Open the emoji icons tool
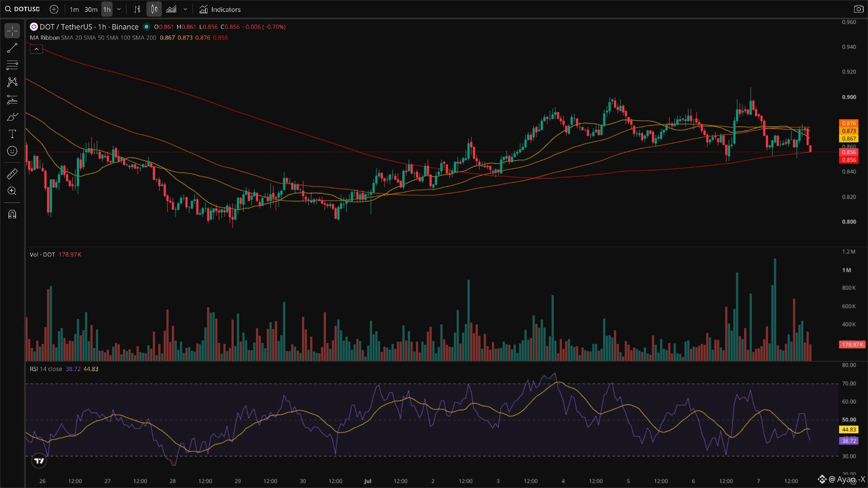The height and width of the screenshot is (488, 868). click(12, 151)
